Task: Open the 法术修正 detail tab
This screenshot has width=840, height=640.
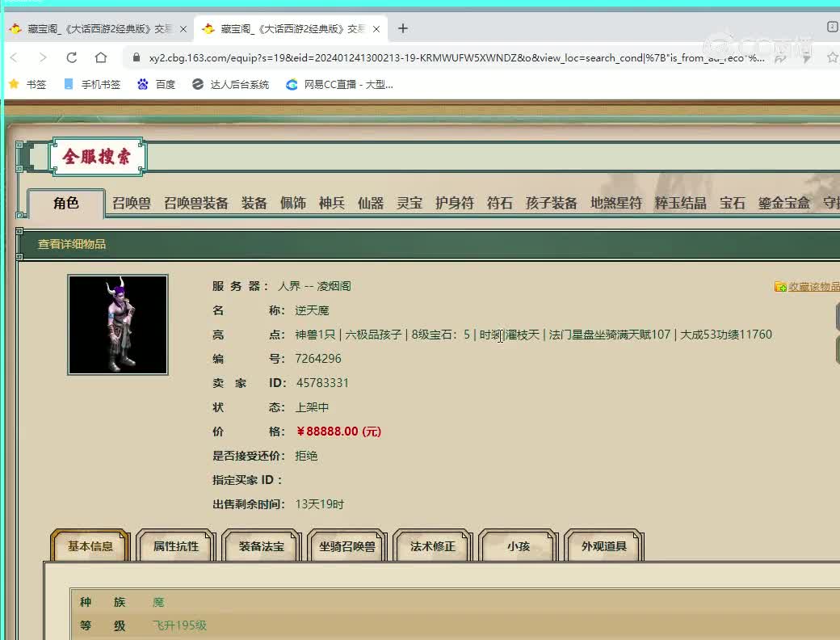Action: pos(433,546)
